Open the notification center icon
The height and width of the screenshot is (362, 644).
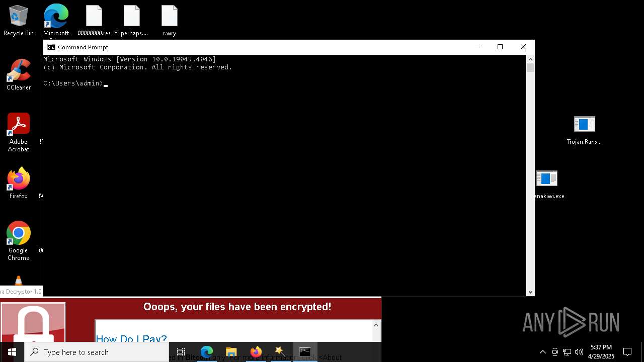click(x=627, y=352)
